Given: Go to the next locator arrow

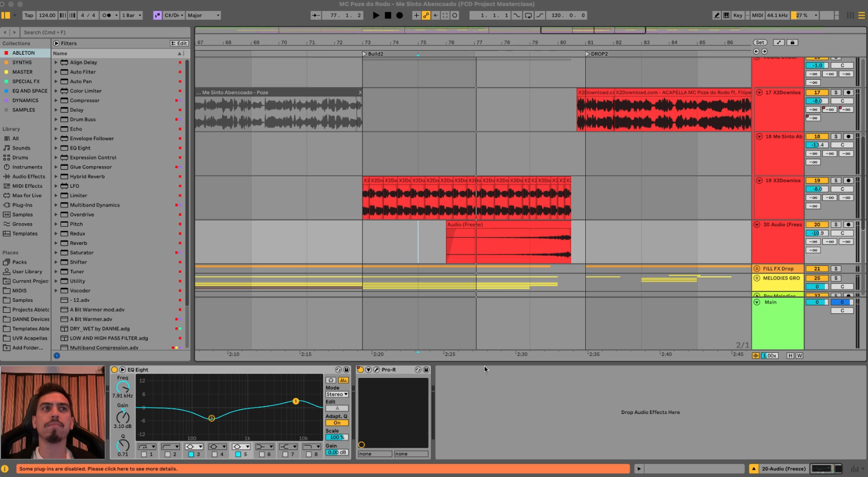Looking at the screenshot, I should pyautogui.click(x=764, y=52).
